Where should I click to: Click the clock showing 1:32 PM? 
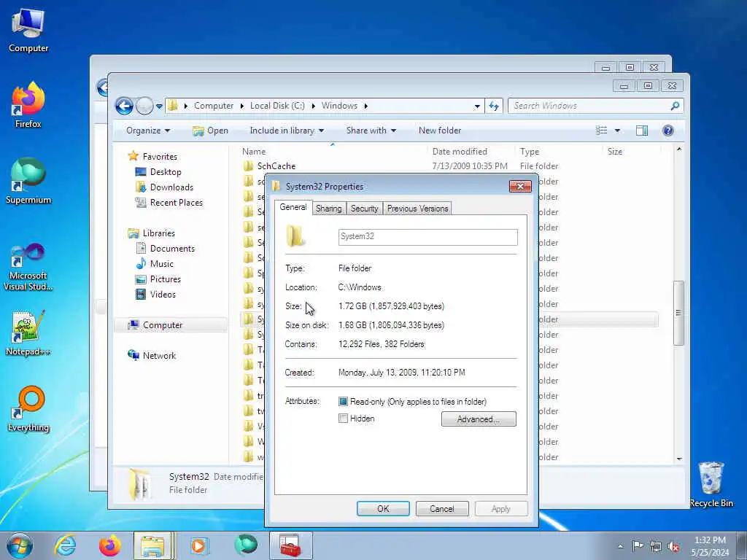710,540
